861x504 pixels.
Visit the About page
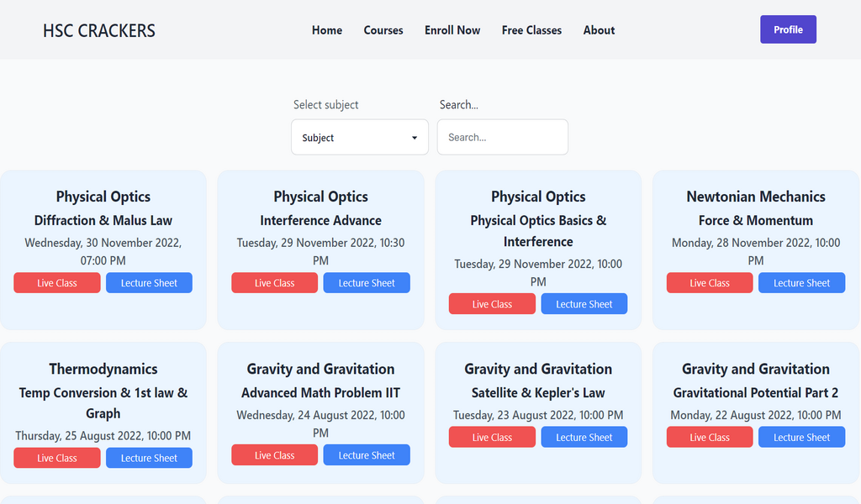coord(599,30)
